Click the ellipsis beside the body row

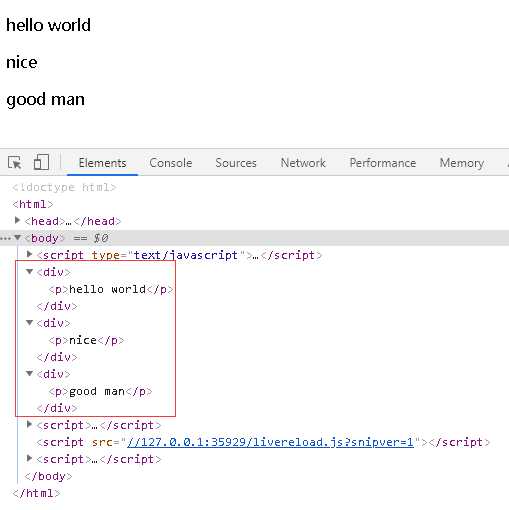6,238
